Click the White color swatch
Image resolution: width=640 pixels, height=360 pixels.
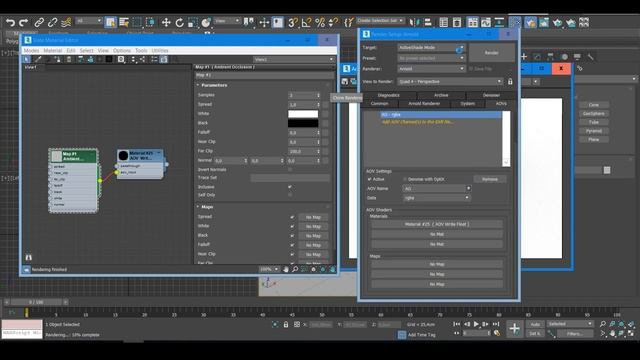[303, 114]
